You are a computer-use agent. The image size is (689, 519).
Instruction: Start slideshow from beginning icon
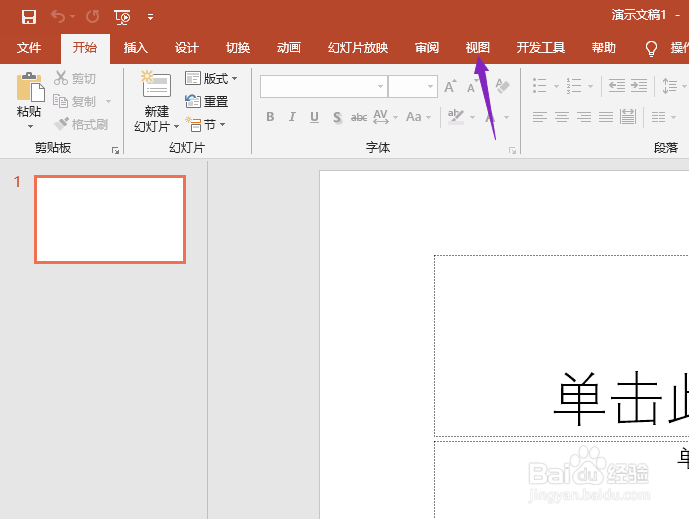[122, 17]
